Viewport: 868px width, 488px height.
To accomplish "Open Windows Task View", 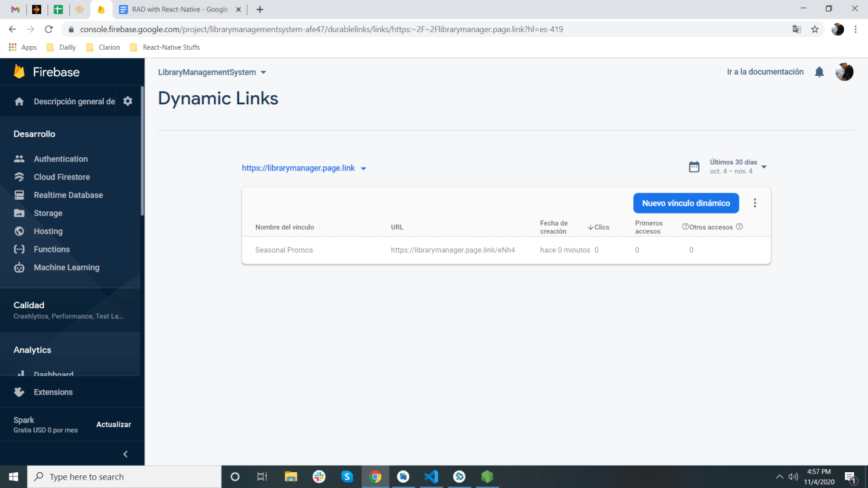I will 262,476.
